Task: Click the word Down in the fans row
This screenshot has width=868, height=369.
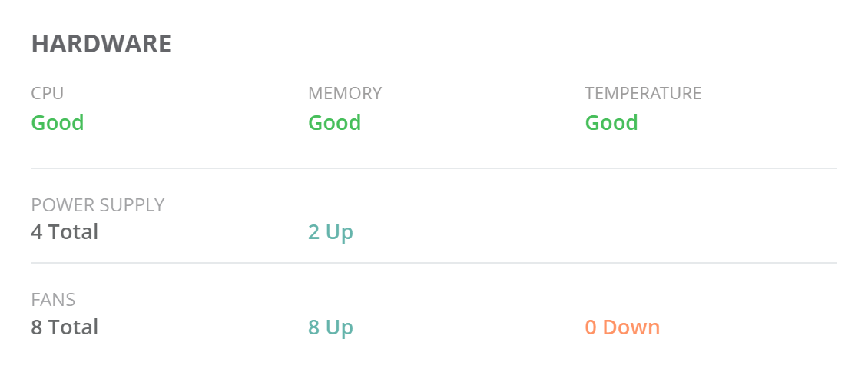Action: tap(631, 327)
